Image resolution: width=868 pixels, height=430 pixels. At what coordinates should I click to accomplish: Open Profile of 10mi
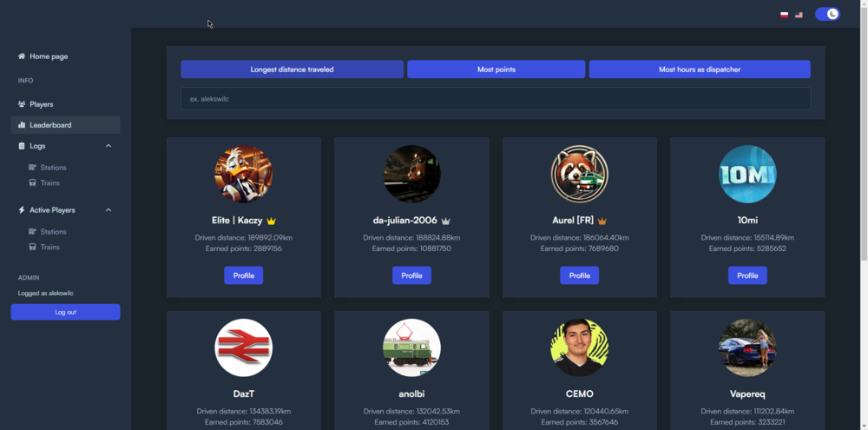(x=748, y=275)
